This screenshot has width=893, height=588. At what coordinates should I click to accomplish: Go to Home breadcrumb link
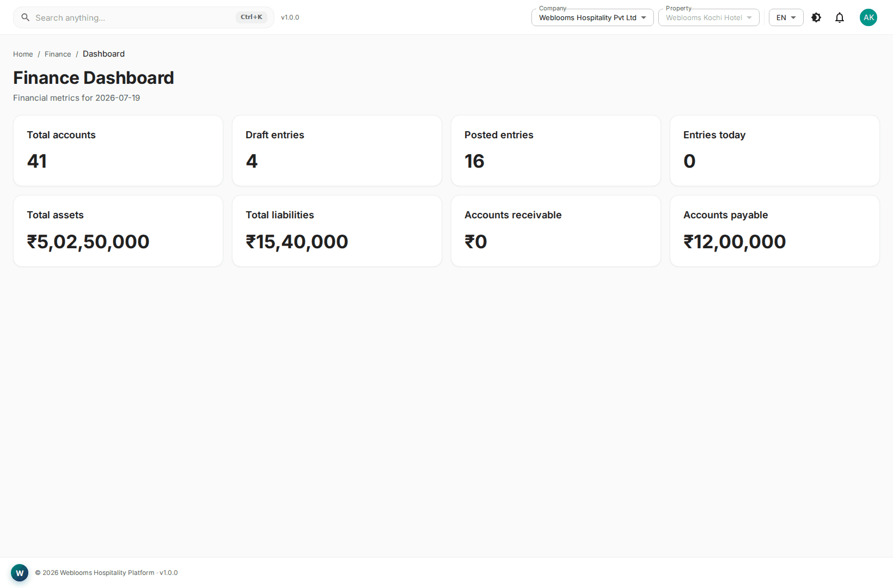23,54
